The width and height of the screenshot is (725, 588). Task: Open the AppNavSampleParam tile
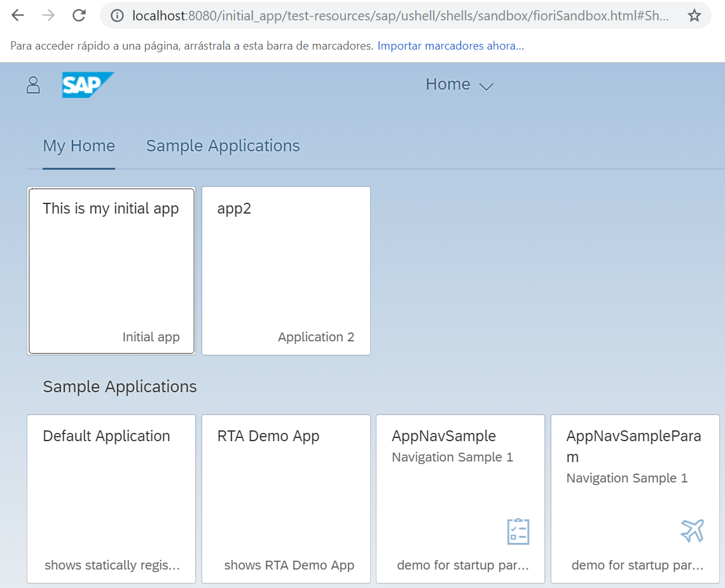[x=635, y=499]
